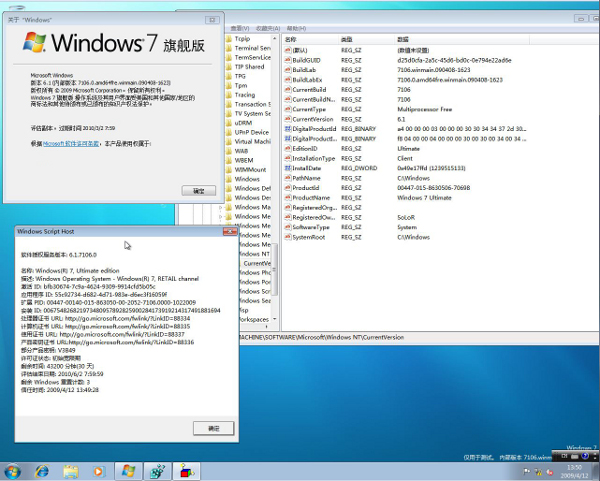Click the folder icon beside WBEM
This screenshot has height=481, width=600.
click(x=229, y=160)
